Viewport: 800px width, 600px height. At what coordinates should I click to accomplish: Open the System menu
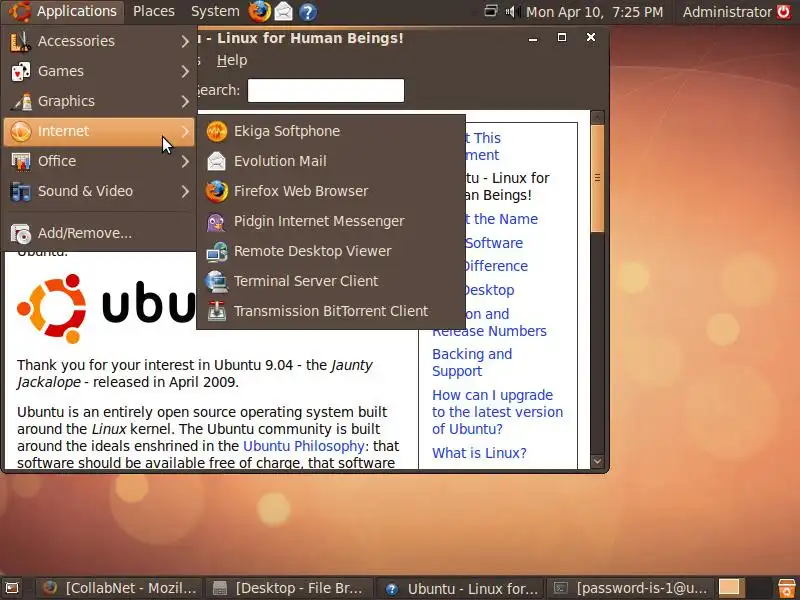click(215, 11)
